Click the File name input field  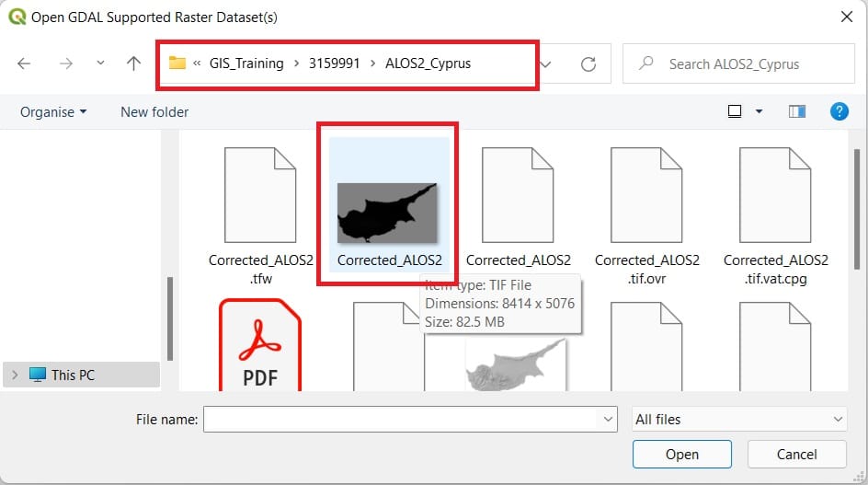tap(410, 420)
